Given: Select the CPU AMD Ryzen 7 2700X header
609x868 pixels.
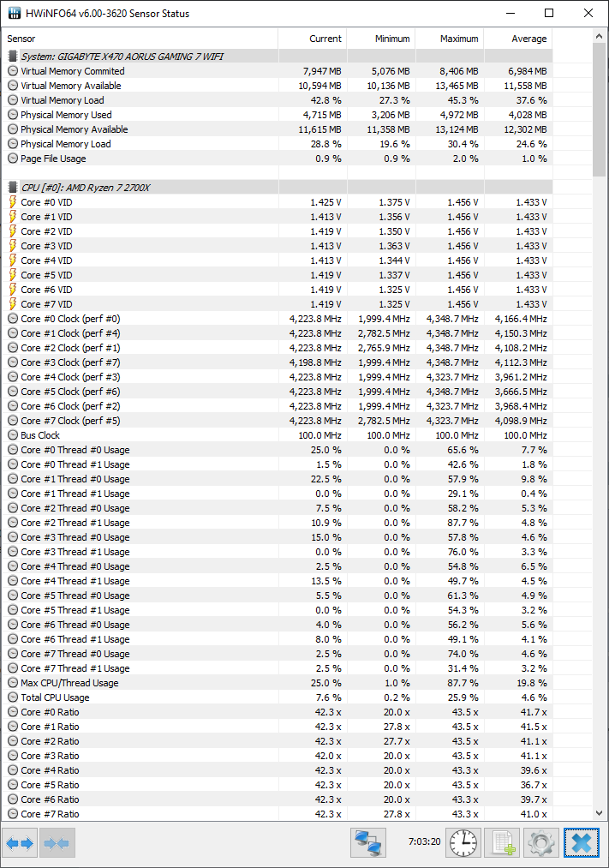Looking at the screenshot, I should (x=85, y=188).
